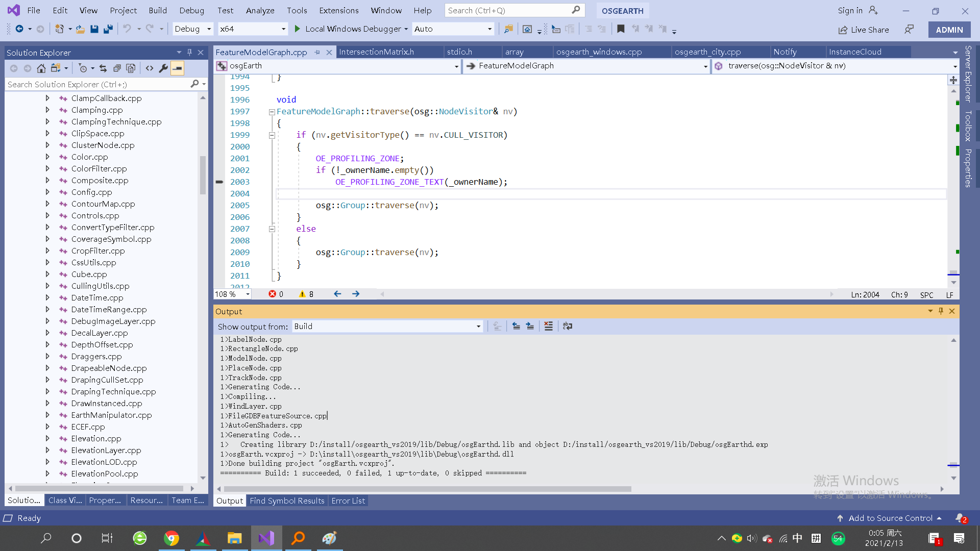Click the ADMIN button

click(x=949, y=30)
